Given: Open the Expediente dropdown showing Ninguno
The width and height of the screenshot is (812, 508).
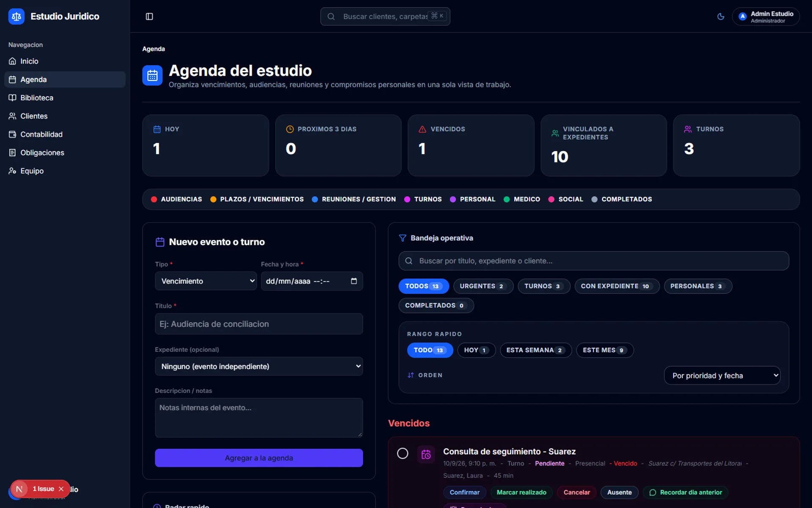Looking at the screenshot, I should coord(259,366).
